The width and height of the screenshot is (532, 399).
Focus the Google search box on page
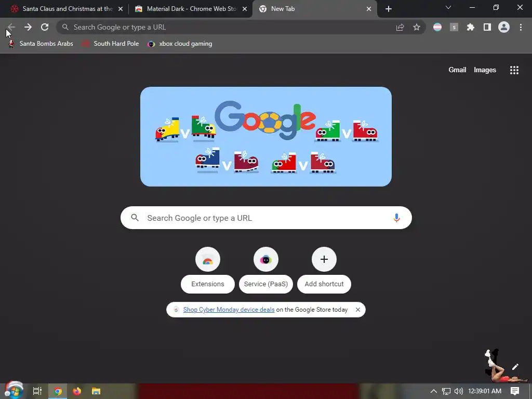click(x=266, y=218)
